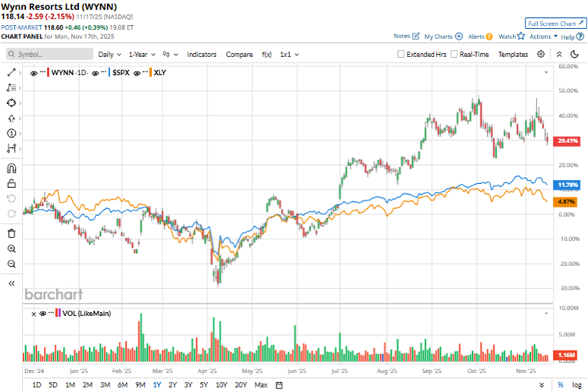
Task: Open the Actions dropdown menu
Action: point(543,37)
